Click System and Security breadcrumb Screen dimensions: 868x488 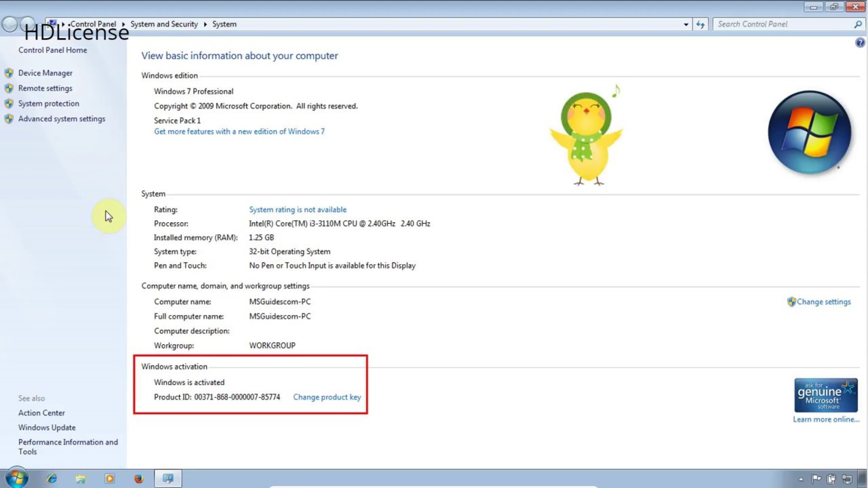tap(164, 24)
